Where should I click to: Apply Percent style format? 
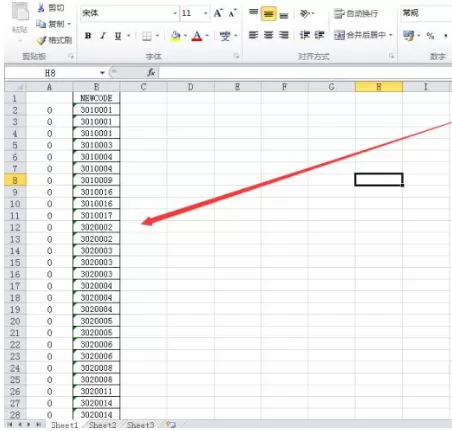(x=430, y=36)
